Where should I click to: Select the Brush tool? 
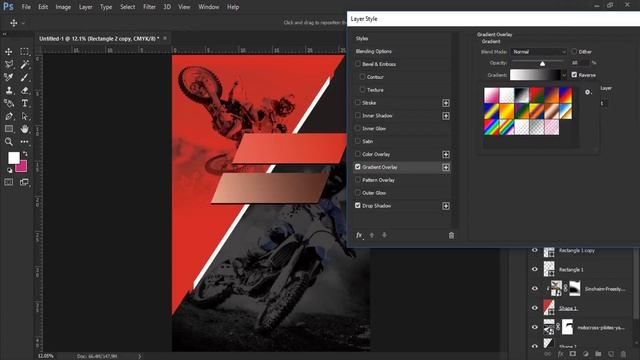click(24, 77)
